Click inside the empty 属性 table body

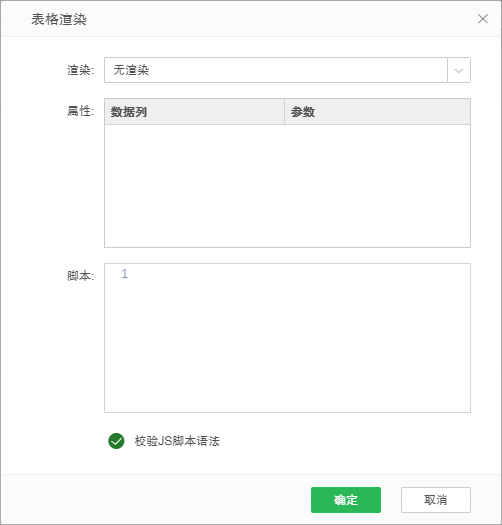pos(287,186)
